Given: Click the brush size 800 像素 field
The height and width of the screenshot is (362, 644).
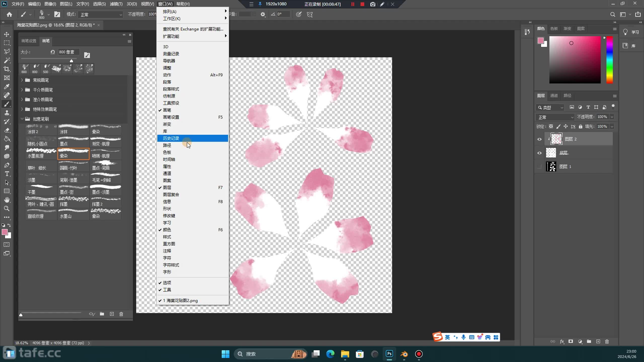Looking at the screenshot, I should [x=68, y=52].
